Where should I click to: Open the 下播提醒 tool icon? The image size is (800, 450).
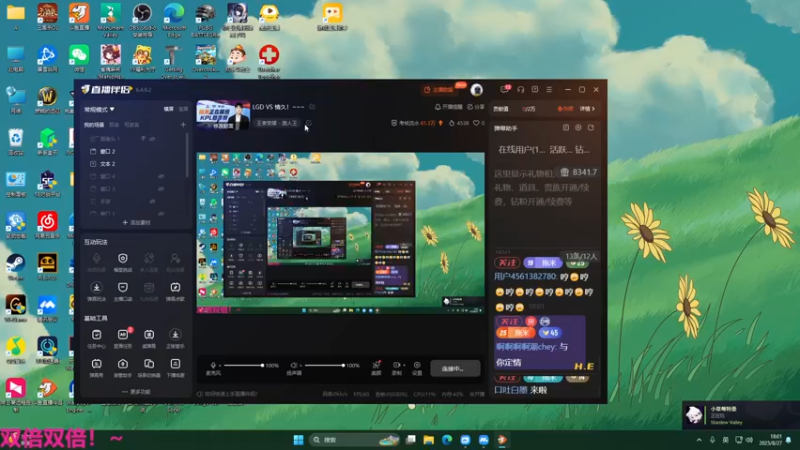[x=175, y=364]
